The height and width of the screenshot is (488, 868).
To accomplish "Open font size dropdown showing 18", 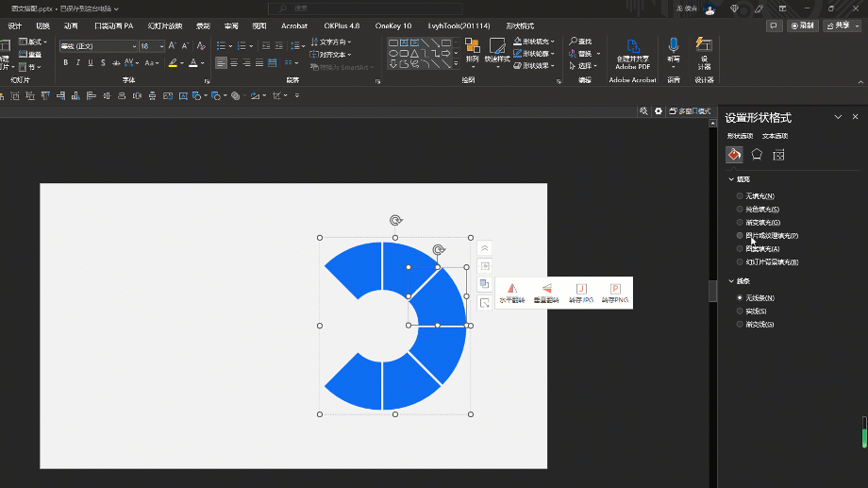I will [161, 46].
